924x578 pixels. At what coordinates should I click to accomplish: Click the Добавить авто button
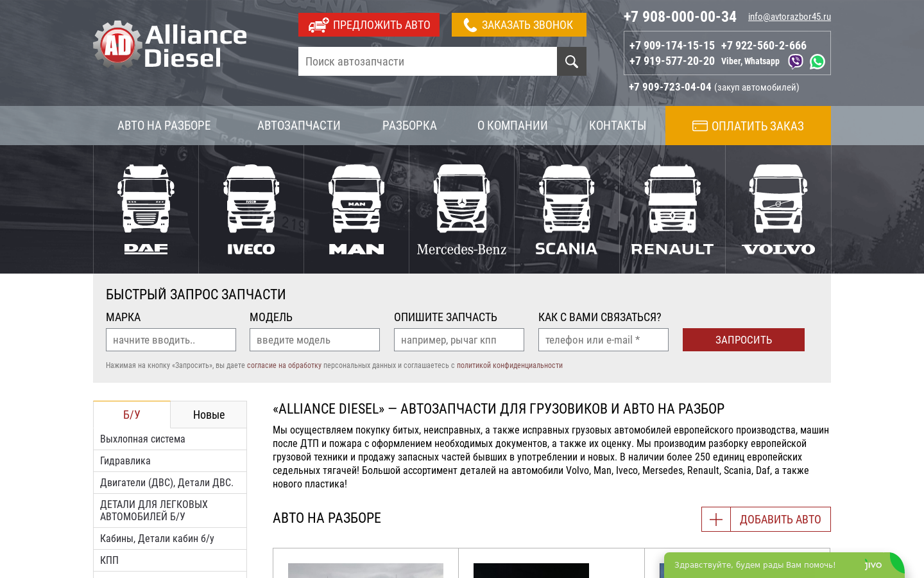pos(766,520)
